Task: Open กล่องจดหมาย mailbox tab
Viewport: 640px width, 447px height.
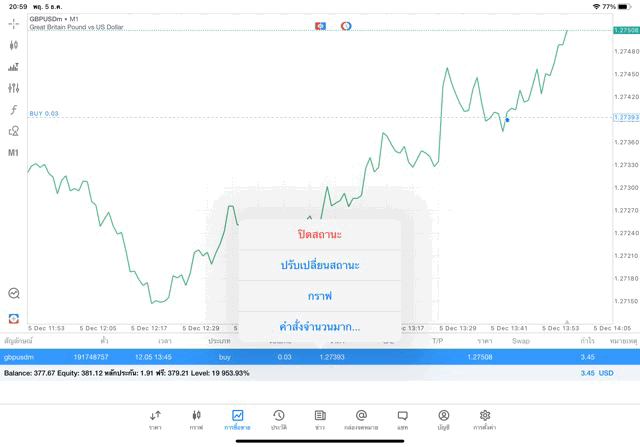Action: (361, 419)
